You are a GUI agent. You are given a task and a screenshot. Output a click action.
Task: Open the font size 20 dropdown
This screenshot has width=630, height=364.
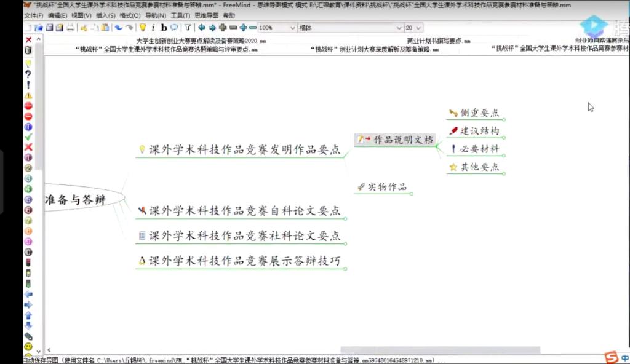tap(418, 28)
